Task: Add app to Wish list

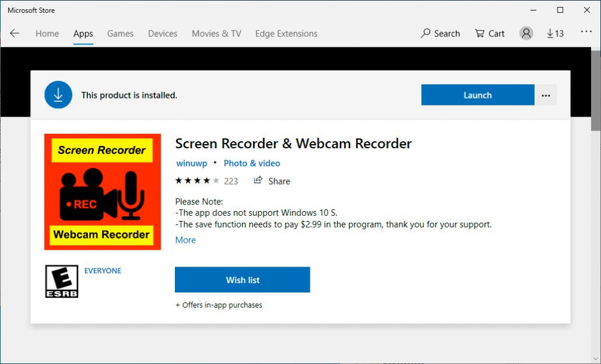Action: (242, 280)
